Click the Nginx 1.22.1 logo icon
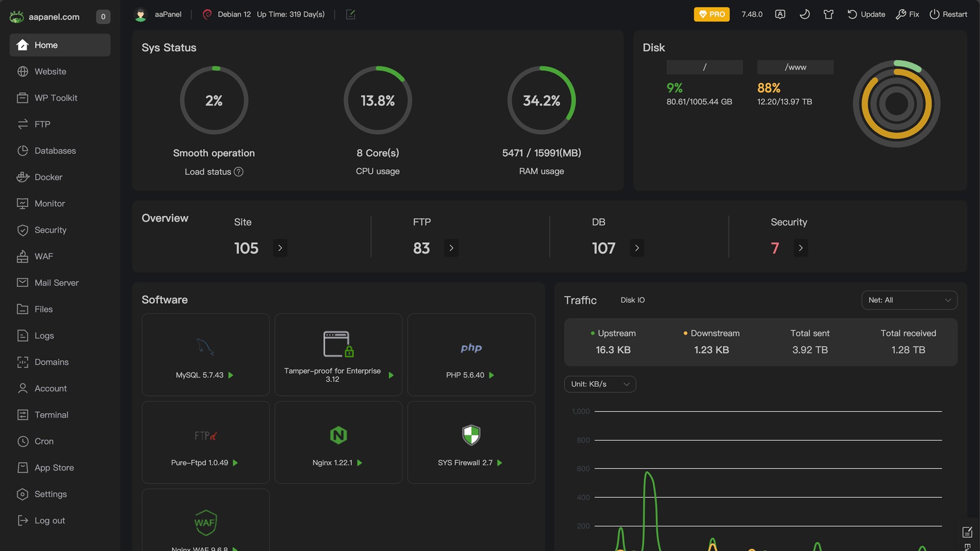The image size is (980, 551). 338,435
